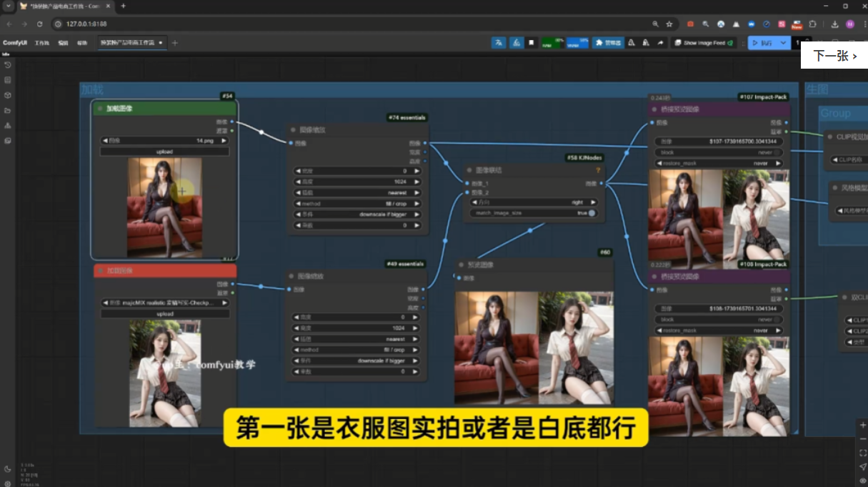This screenshot has width=868, height=487.
Task: Open the 编辑 edit menu
Action: pos(63,43)
